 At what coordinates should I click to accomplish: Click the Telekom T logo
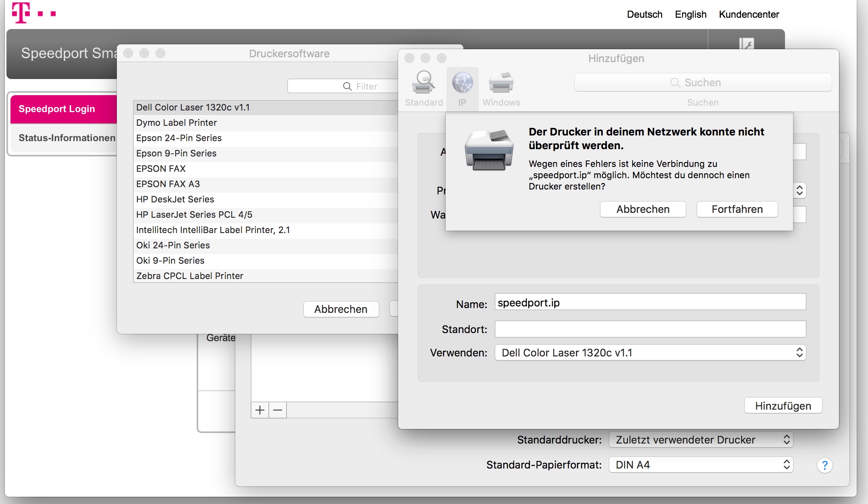click(21, 12)
